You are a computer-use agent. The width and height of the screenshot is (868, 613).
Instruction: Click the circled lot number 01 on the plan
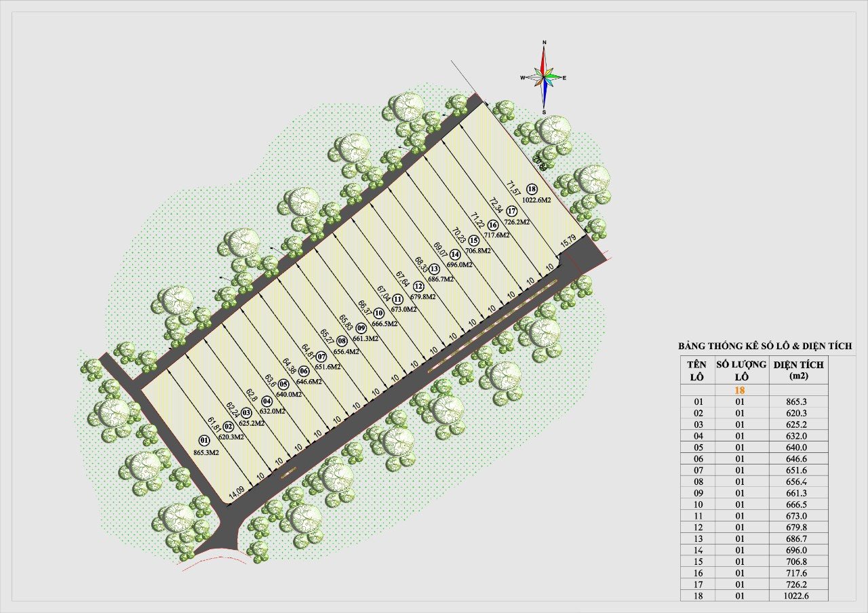[x=205, y=442]
